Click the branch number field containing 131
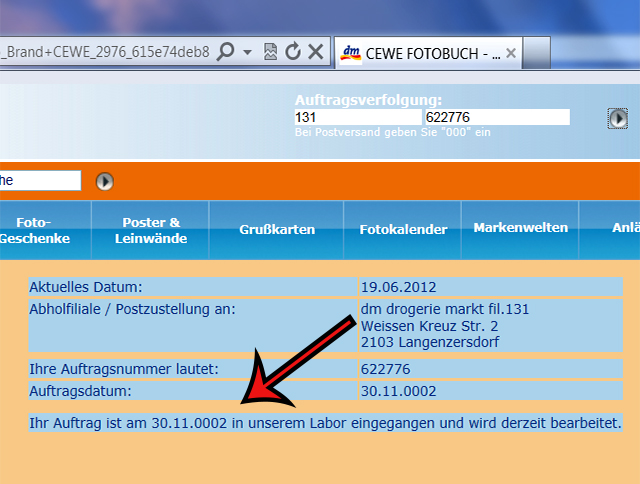The height and width of the screenshot is (484, 640). pyautogui.click(x=358, y=117)
